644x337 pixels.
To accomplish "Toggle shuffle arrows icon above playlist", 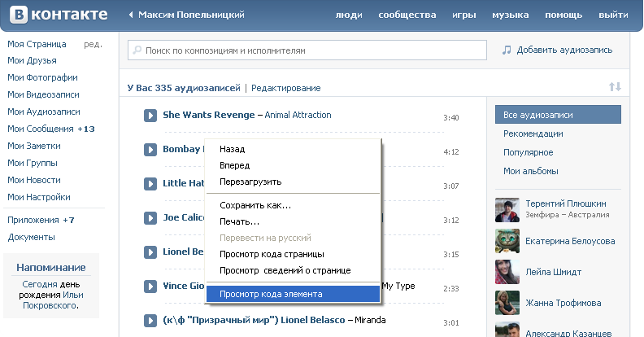I will click(x=614, y=87).
